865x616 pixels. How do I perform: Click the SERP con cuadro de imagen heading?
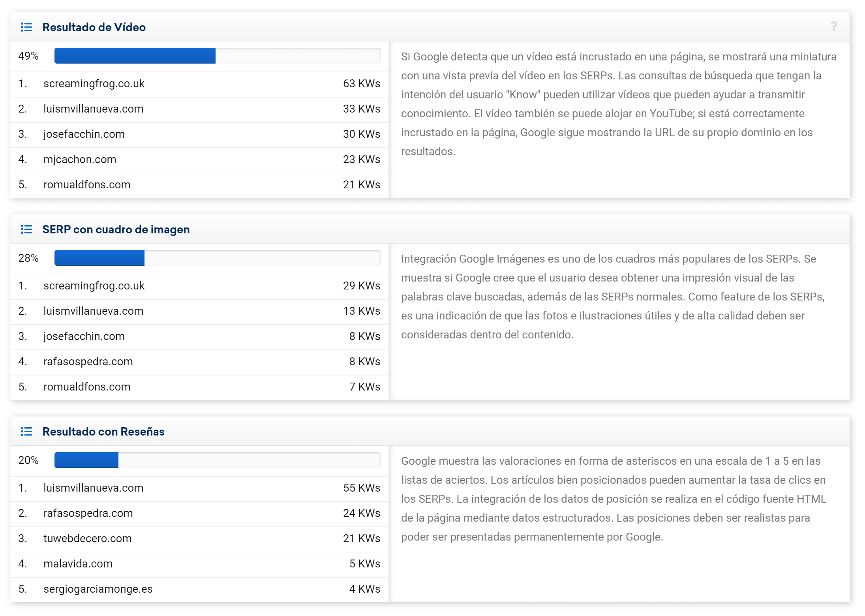(116, 229)
